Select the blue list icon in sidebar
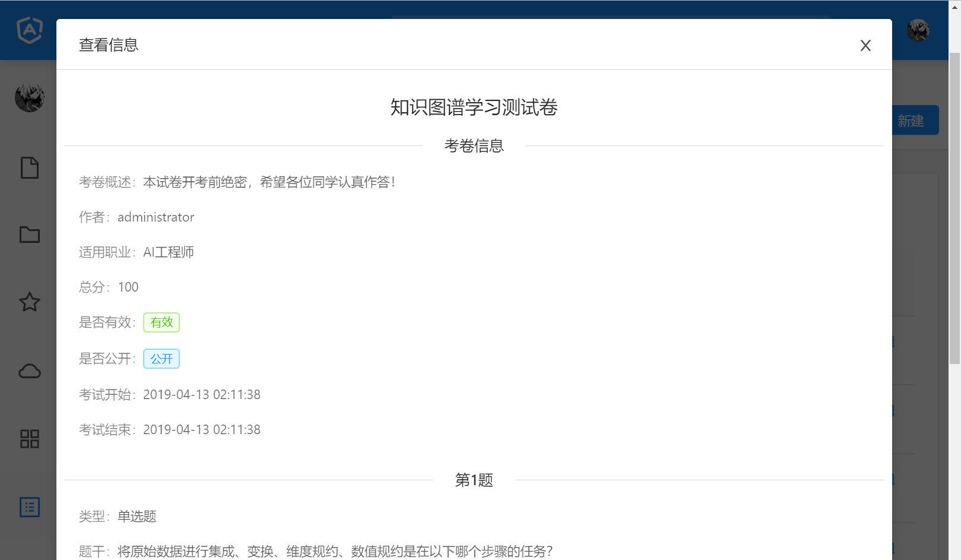This screenshot has width=961, height=560. [x=30, y=507]
